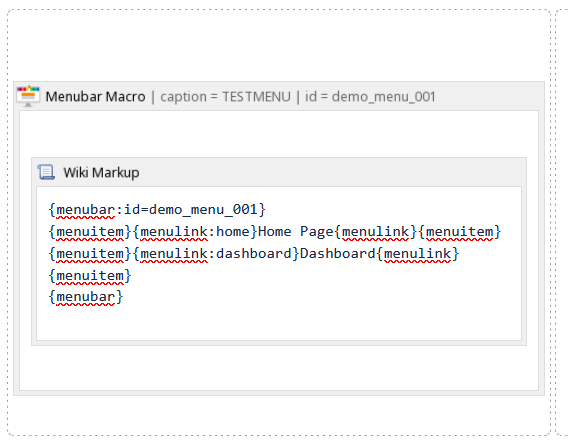Screen dimensions: 570x448
Task: Click the caption = TESTMENU parameter text
Action: [225, 97]
